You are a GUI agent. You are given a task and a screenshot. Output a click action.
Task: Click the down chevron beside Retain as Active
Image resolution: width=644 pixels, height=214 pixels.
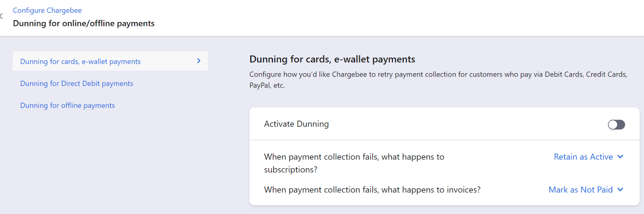(620, 157)
